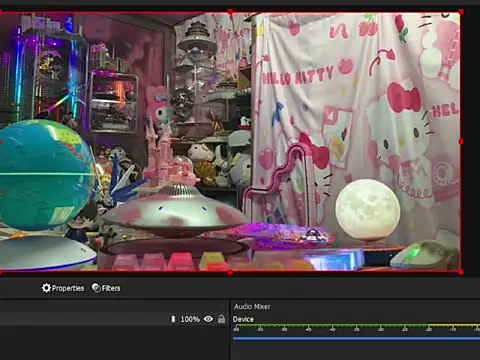Click the top-center red transform handle
480x360 pixels.
coord(230,12)
